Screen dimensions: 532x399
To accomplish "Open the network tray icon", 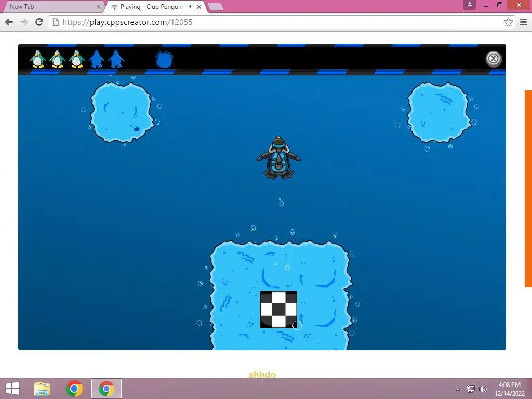I will click(471, 389).
